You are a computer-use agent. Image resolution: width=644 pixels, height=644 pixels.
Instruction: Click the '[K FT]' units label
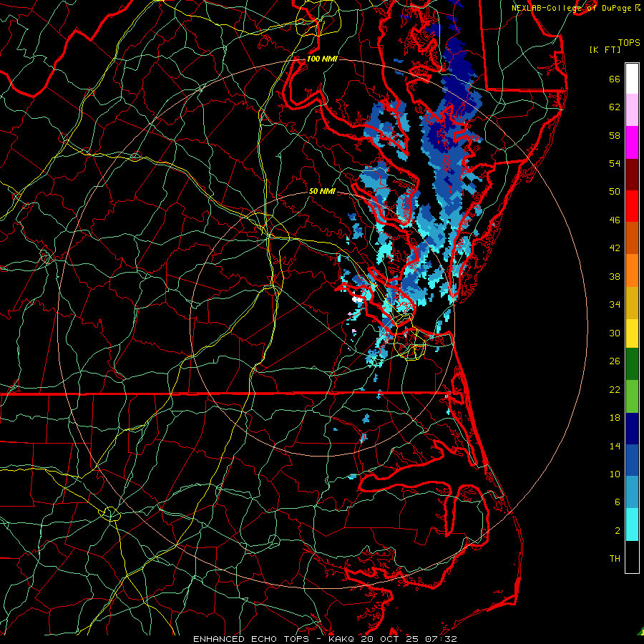click(605, 50)
